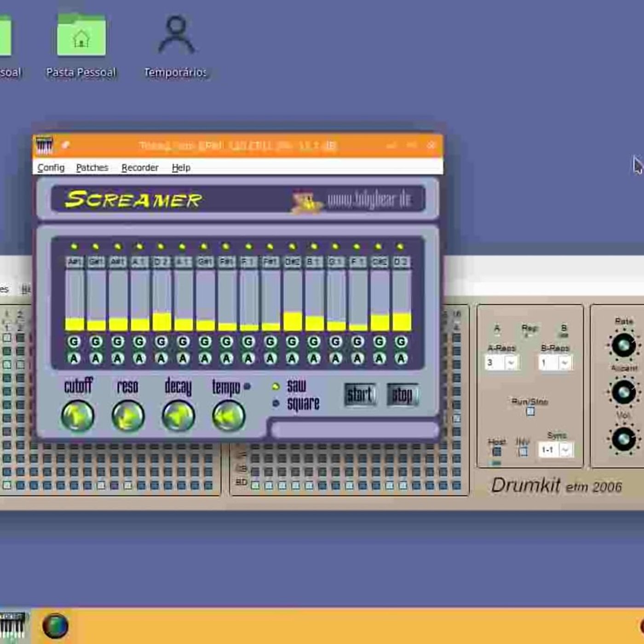Screen dimensions: 644x644
Task: Turn the cutoff knob
Action: [x=77, y=416]
